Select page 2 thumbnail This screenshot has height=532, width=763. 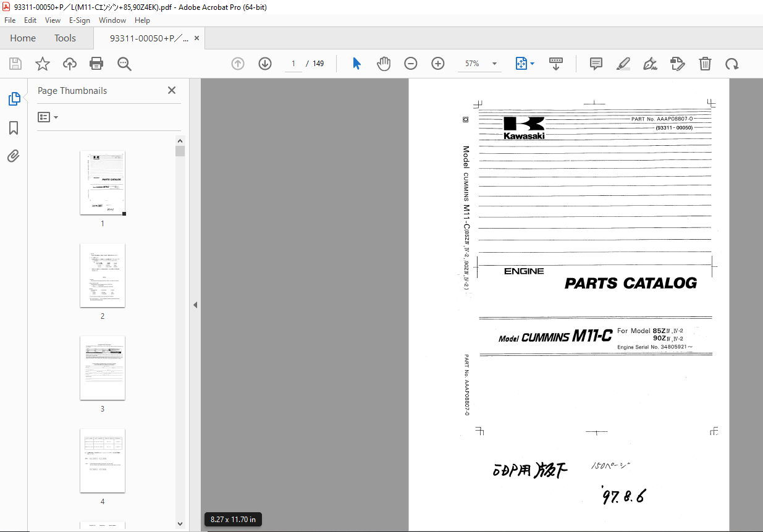(103, 276)
